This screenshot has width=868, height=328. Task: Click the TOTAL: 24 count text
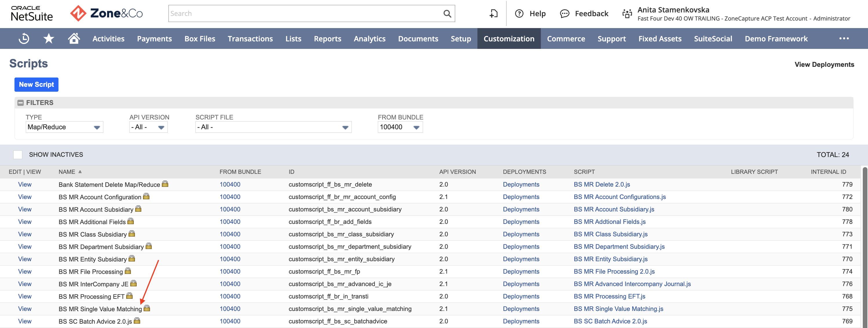tap(833, 154)
